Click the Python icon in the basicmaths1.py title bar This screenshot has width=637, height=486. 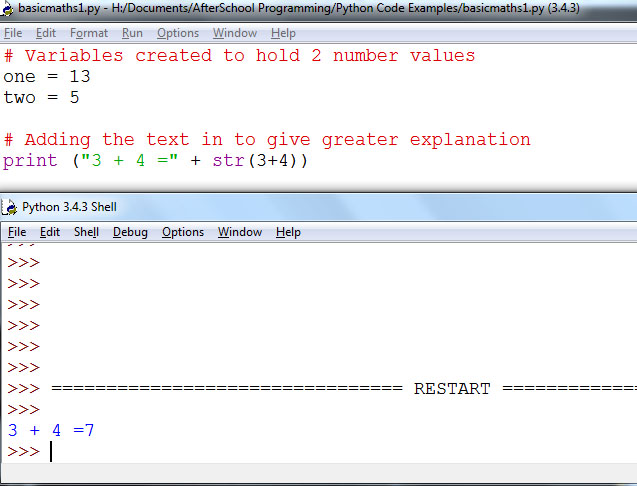6,8
